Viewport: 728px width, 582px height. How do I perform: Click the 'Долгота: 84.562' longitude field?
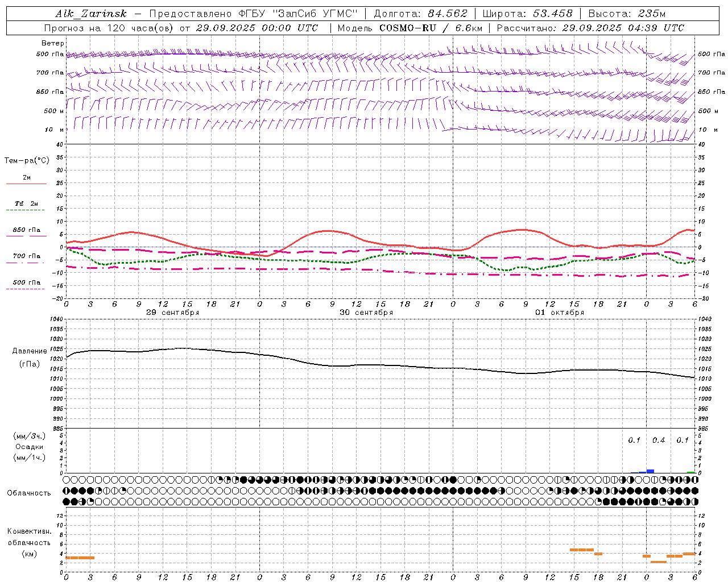(x=420, y=14)
